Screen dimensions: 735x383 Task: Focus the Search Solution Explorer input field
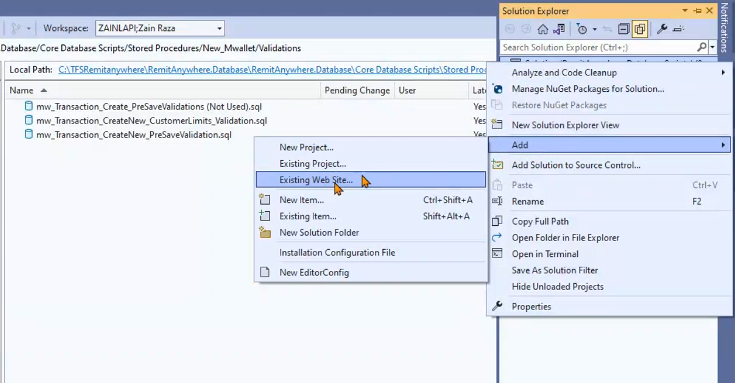(599, 47)
